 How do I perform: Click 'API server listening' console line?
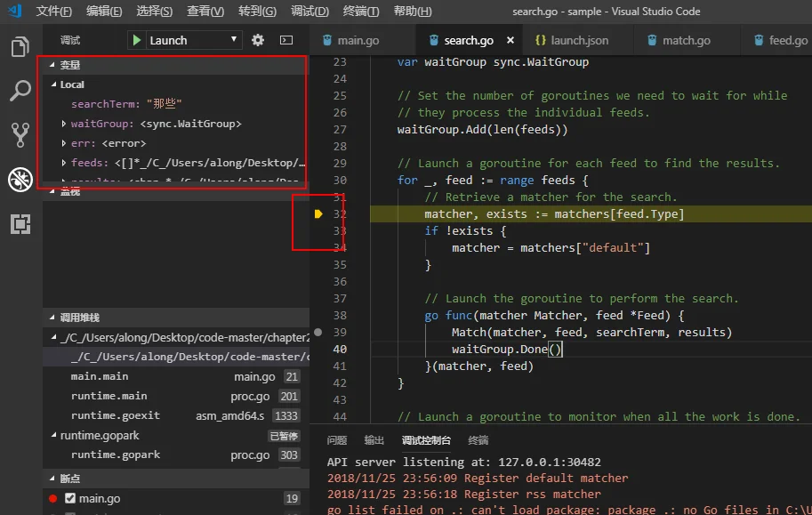point(464,462)
